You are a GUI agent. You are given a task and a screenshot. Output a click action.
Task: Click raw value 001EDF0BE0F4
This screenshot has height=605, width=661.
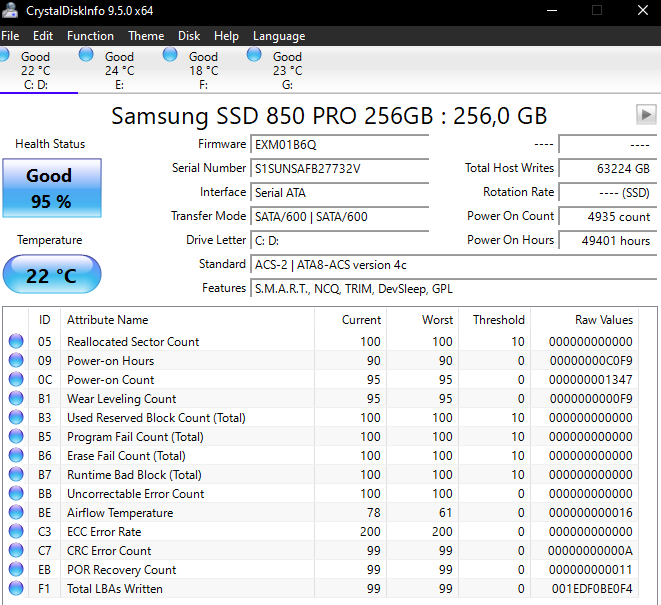coord(592,589)
